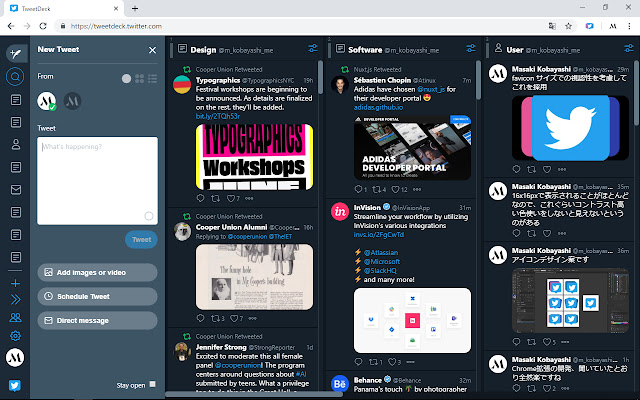Open the adidas.github.io link

[378, 107]
